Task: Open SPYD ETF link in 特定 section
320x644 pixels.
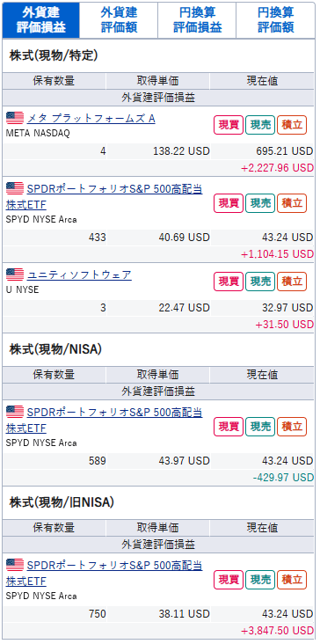Action: tap(105, 196)
